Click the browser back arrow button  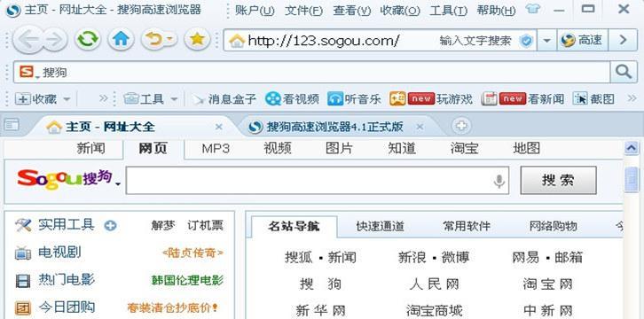coord(27,40)
